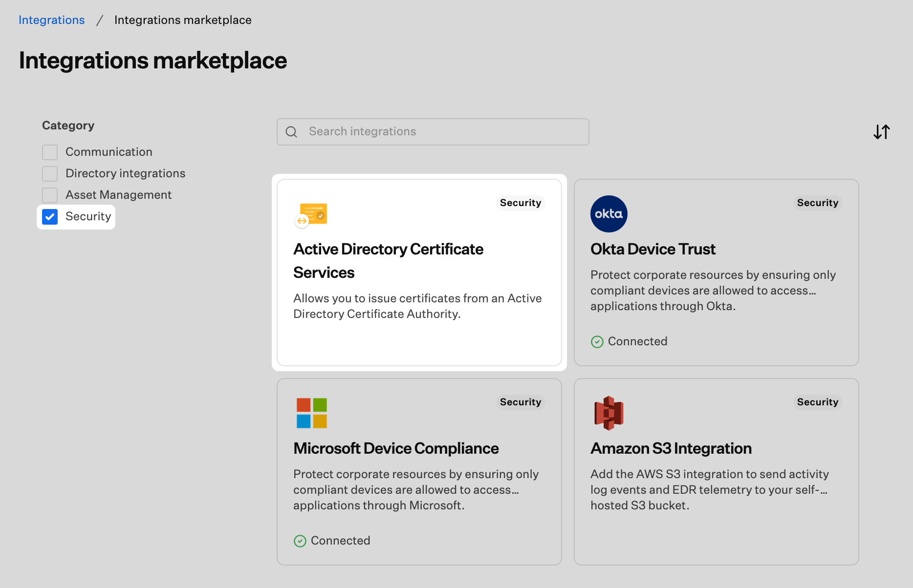The height and width of the screenshot is (588, 913).
Task: Click 'Allows you to issue certificates' description
Action: tap(417, 306)
